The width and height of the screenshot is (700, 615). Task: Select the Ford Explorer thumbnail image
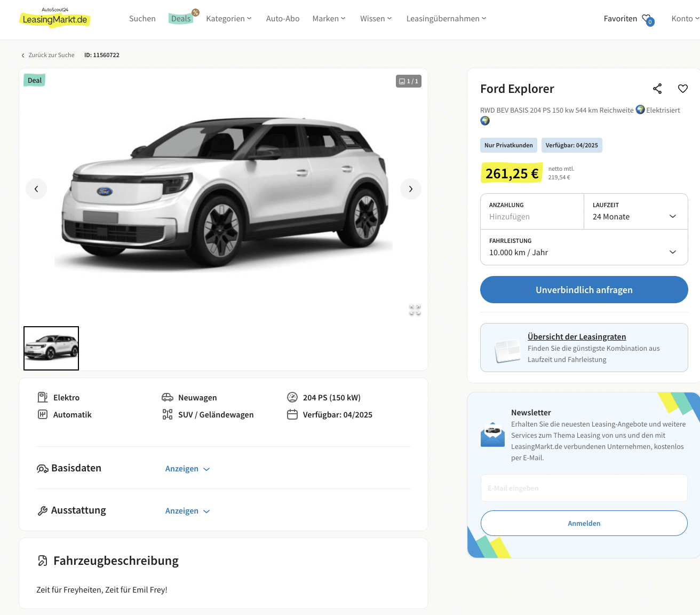(51, 348)
